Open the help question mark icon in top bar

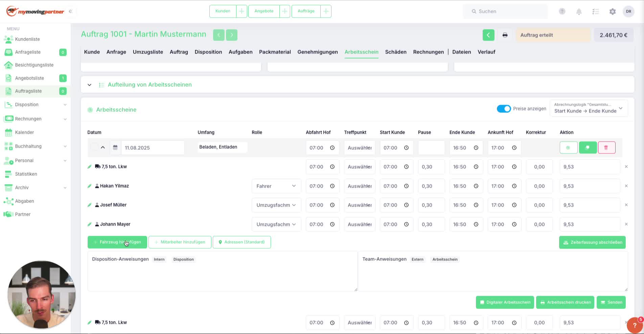click(x=562, y=12)
